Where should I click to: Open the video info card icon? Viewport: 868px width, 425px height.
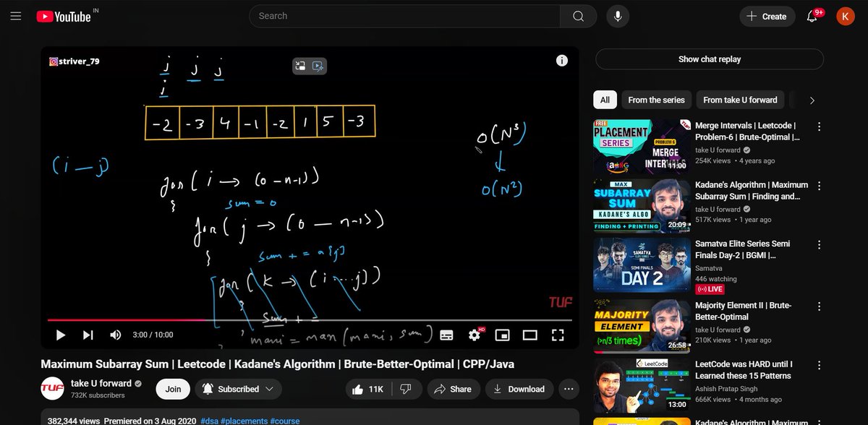click(x=561, y=61)
